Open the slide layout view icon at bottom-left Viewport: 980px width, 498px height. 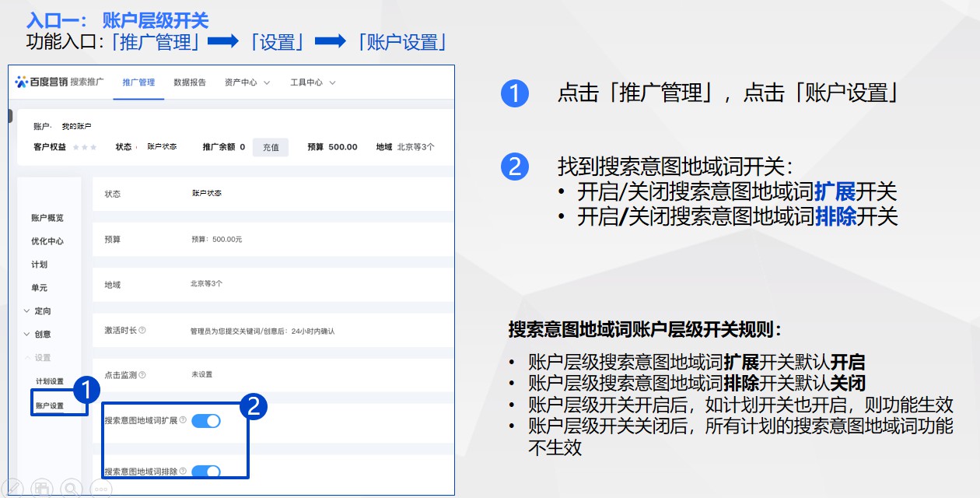(42, 488)
